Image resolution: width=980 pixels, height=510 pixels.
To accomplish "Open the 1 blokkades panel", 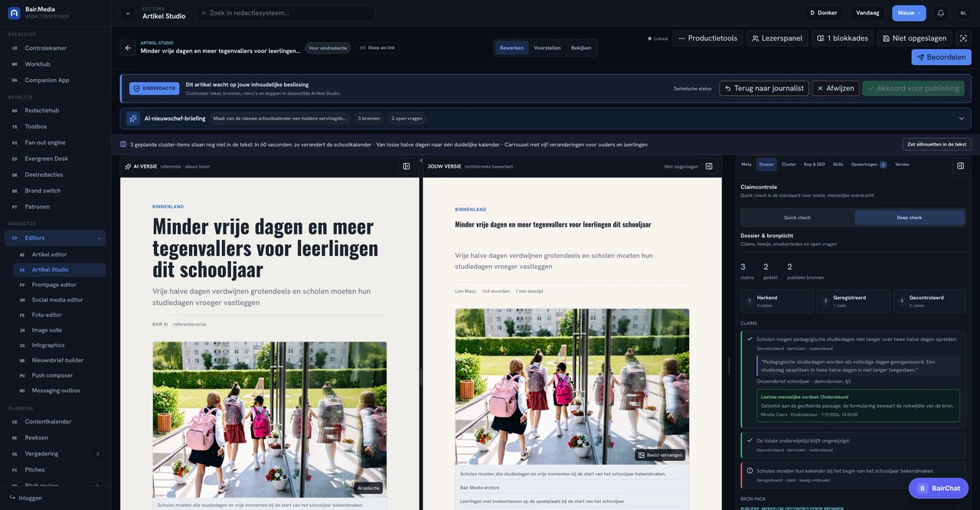I will (842, 38).
